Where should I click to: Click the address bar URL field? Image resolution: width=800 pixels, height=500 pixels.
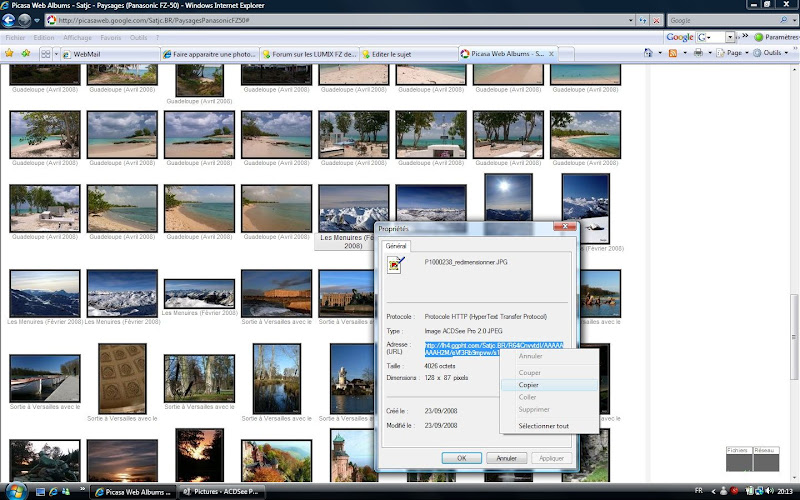[x=337, y=20]
